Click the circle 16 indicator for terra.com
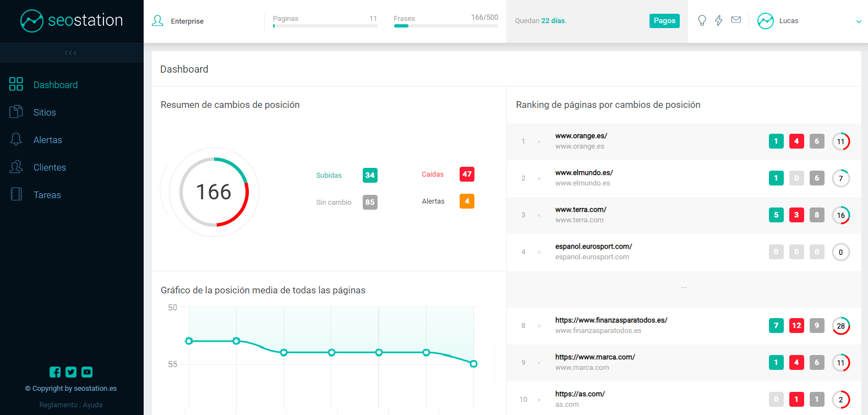 tap(840, 215)
